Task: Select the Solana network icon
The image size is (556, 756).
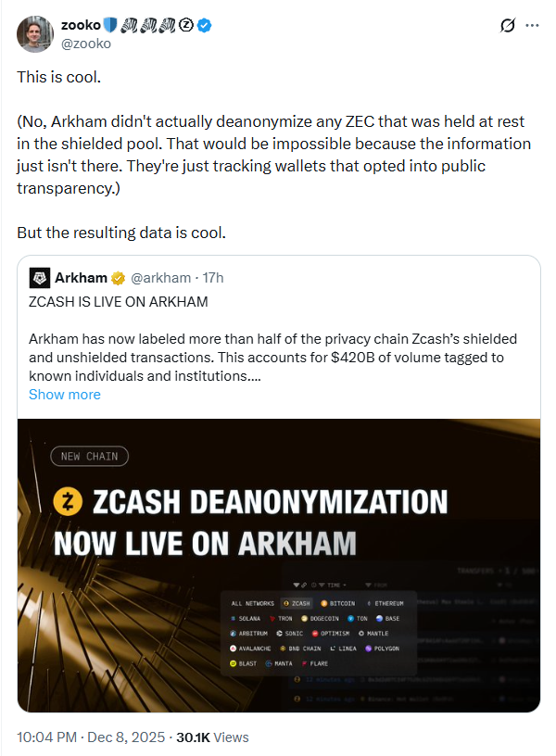Action: tap(233, 619)
